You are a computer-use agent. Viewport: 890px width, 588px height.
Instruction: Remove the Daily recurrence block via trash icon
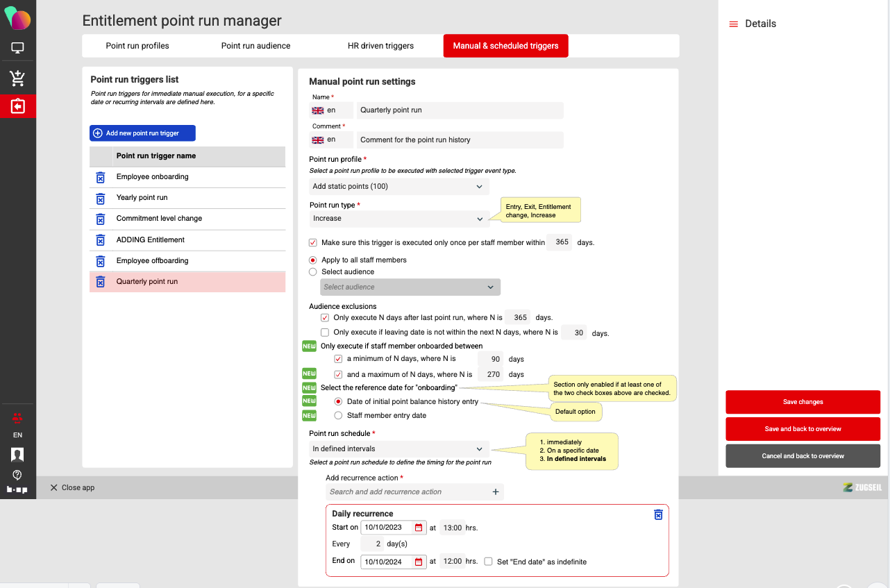658,514
